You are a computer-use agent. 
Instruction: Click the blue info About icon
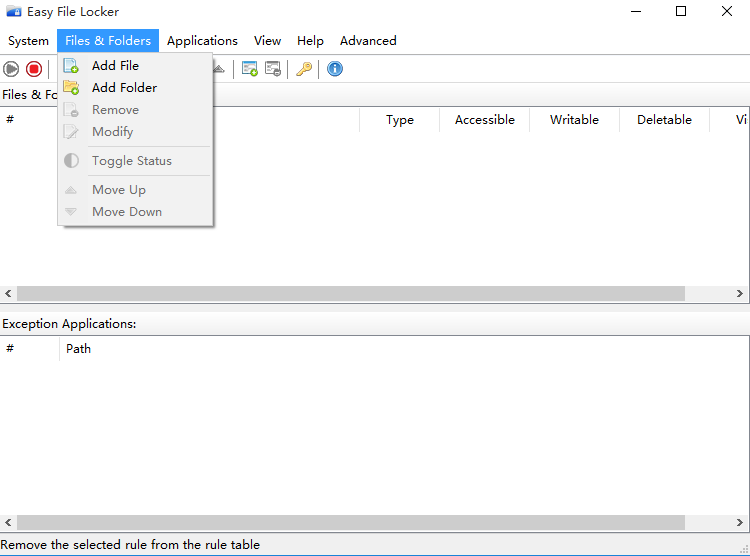point(335,69)
